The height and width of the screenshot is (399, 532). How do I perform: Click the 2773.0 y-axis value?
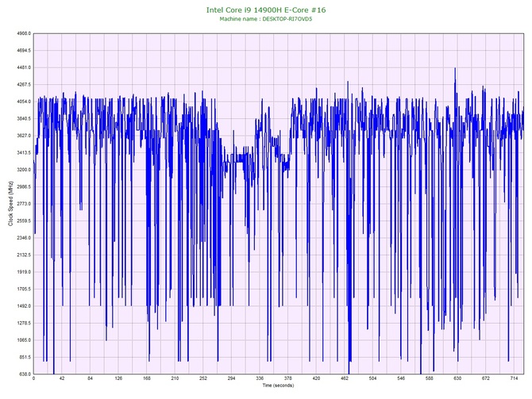(24, 204)
